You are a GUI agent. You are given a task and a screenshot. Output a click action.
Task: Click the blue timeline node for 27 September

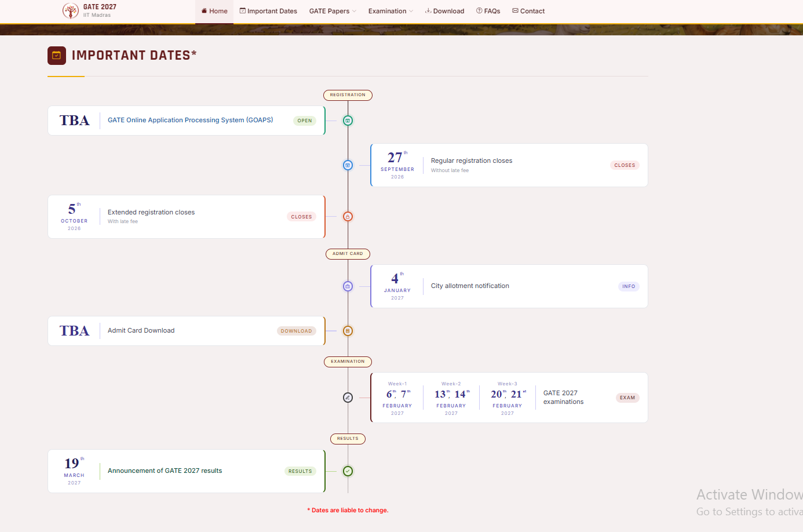click(x=348, y=165)
